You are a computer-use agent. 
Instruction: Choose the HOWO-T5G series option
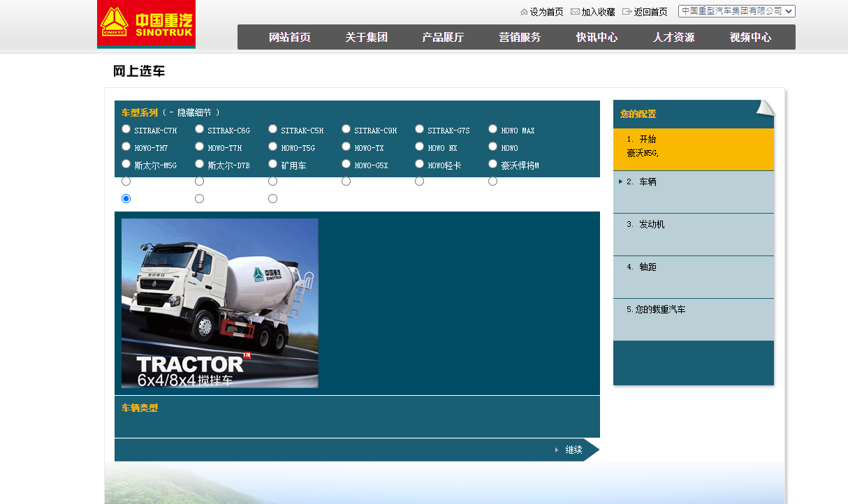click(272, 147)
